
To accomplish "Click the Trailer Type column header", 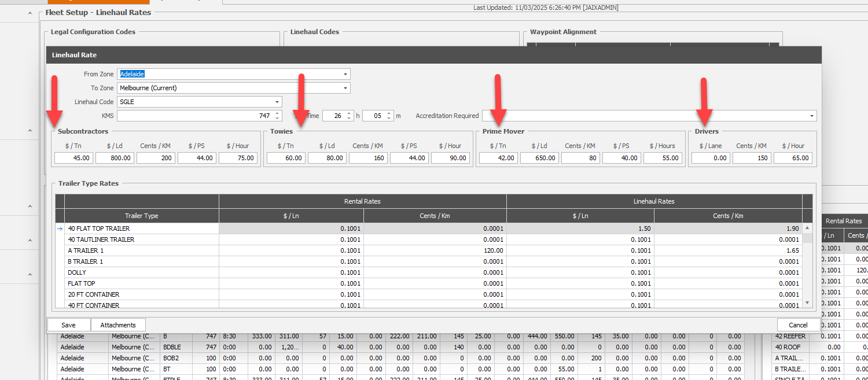I will (x=142, y=216).
